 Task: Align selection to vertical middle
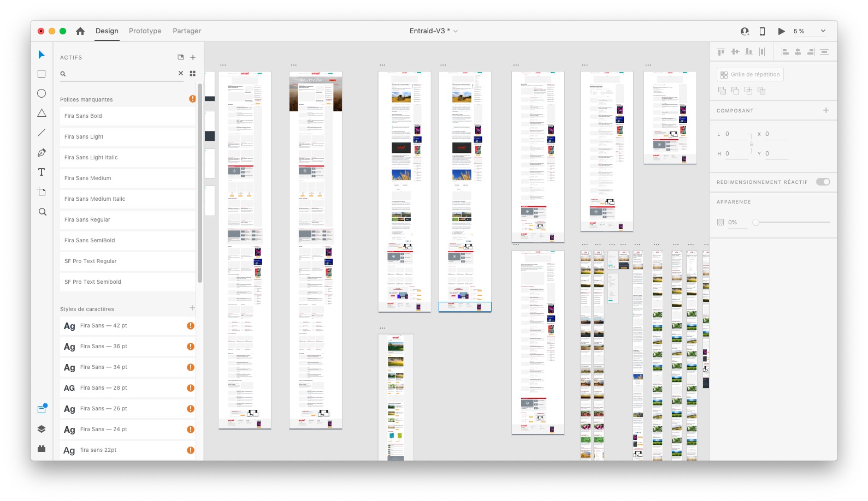[735, 52]
